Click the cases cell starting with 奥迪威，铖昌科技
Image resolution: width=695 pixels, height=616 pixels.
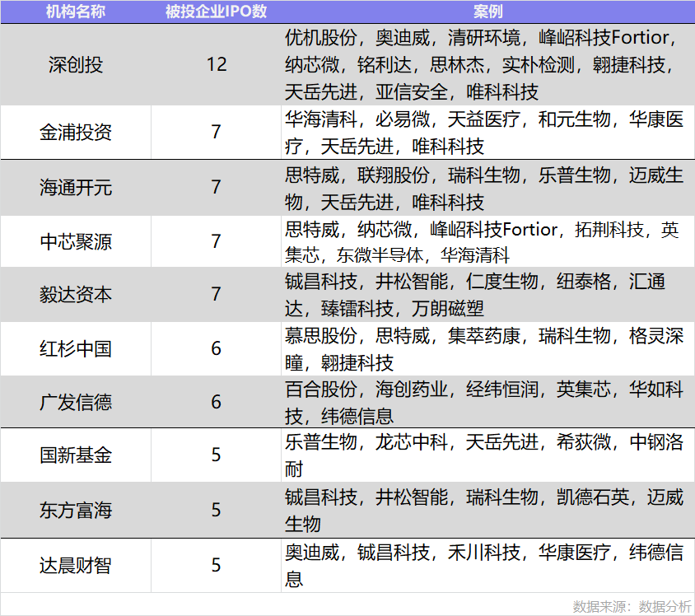tap(487, 566)
